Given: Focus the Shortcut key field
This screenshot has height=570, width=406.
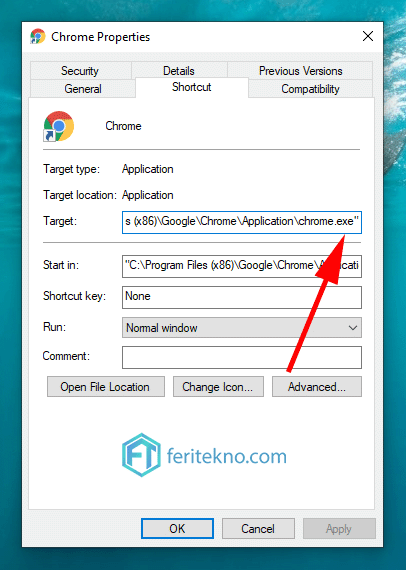Looking at the screenshot, I should pyautogui.click(x=242, y=297).
